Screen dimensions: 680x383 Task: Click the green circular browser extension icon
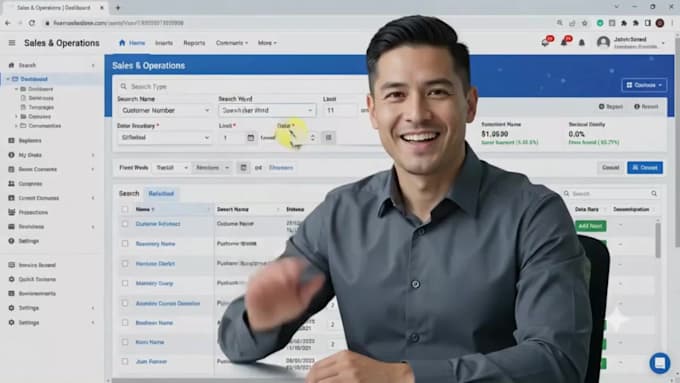(x=600, y=23)
